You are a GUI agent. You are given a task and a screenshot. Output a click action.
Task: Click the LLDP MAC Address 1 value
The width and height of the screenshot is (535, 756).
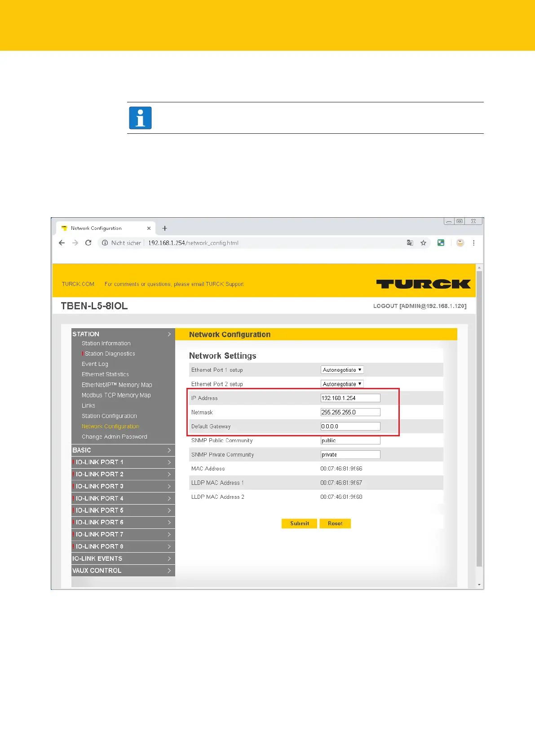click(x=341, y=483)
